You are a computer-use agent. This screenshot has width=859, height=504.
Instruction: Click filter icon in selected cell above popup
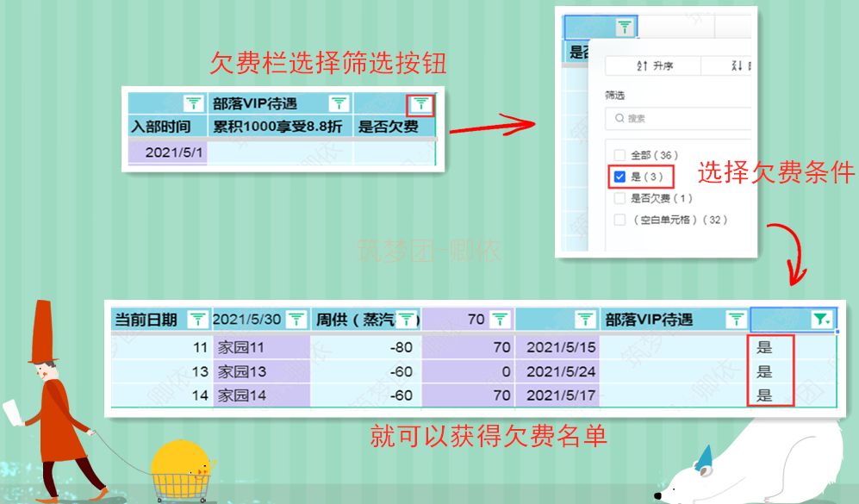pos(626,28)
